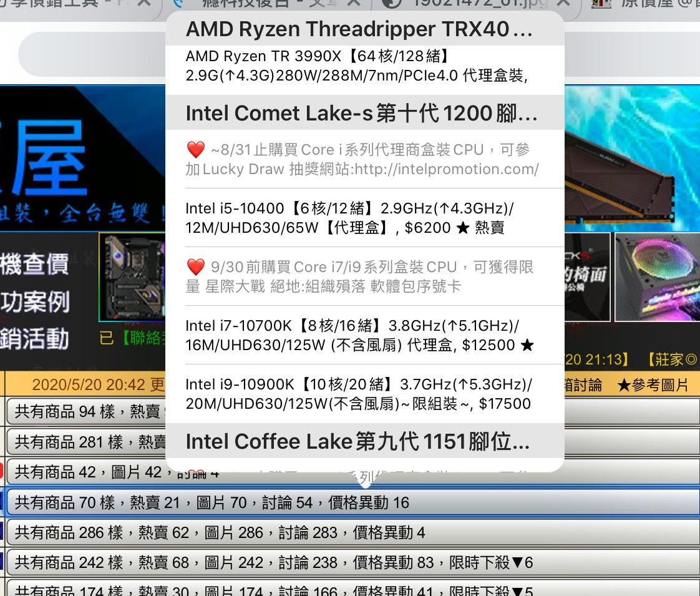Open the RGB fan power supply thumbnail
The image size is (700, 596).
pos(657,277)
